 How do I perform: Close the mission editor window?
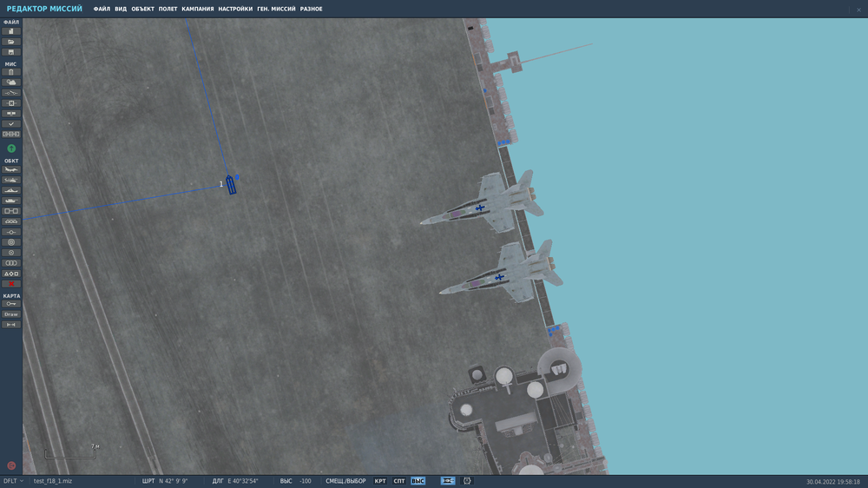[858, 10]
